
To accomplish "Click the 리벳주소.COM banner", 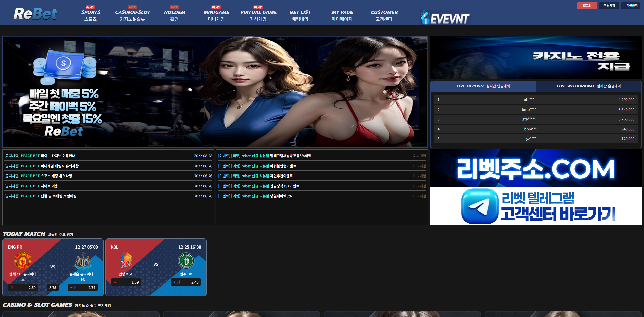I will [x=536, y=169].
